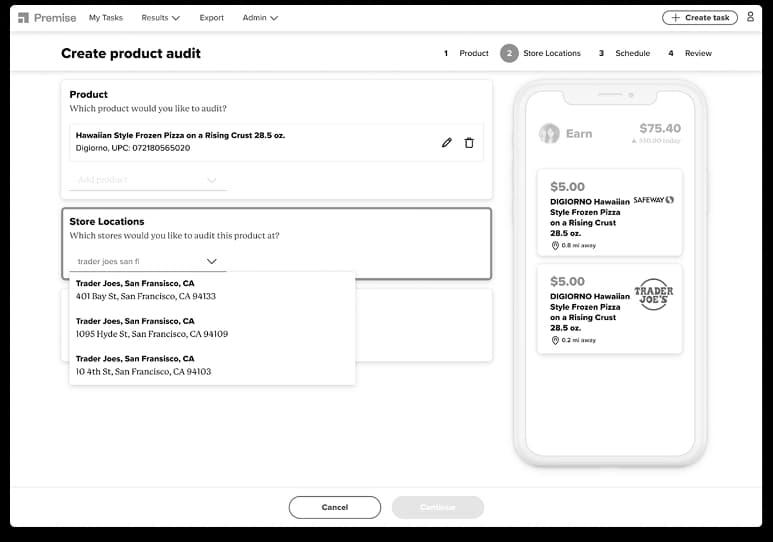Go to step 3 Schedule
Image resolution: width=773 pixels, height=542 pixels.
pos(624,53)
